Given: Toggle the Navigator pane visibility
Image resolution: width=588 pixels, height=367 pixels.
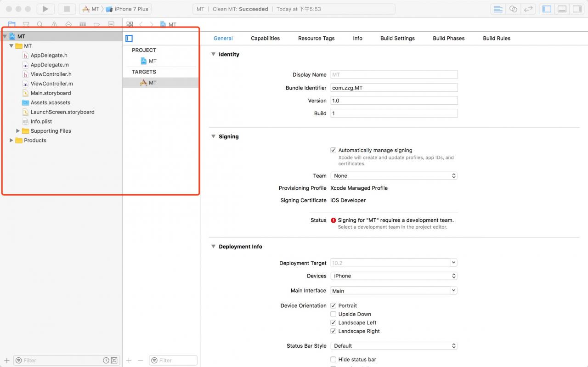Looking at the screenshot, I should point(547,9).
